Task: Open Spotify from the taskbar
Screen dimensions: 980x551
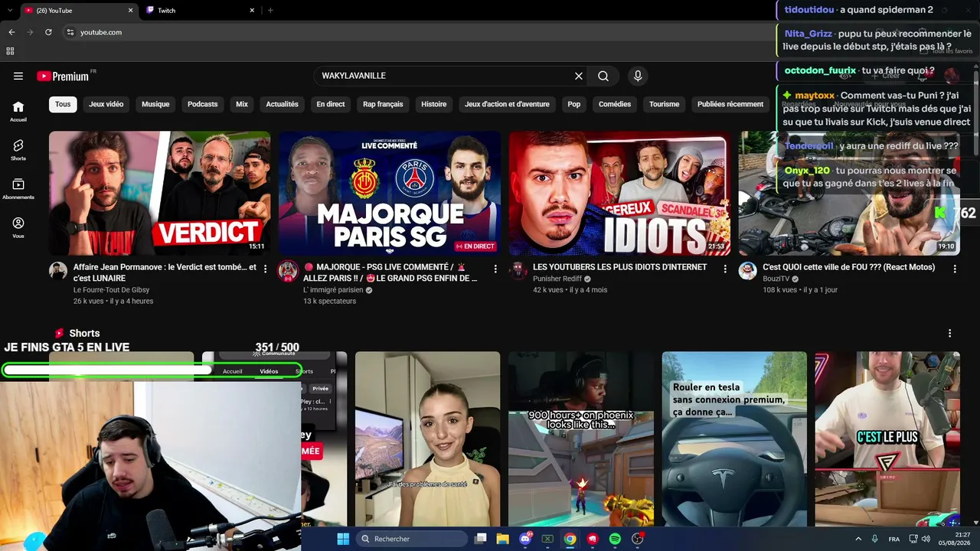Action: tap(615, 539)
